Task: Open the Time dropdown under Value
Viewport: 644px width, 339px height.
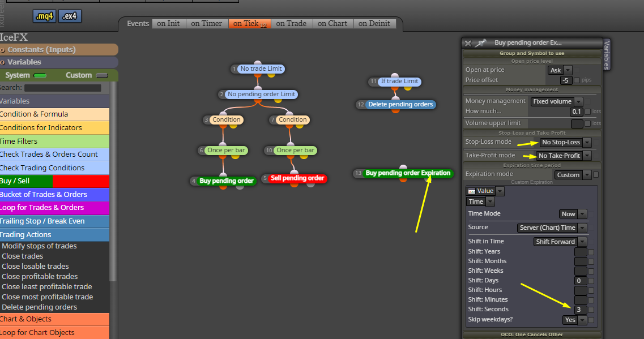Action: [x=480, y=202]
